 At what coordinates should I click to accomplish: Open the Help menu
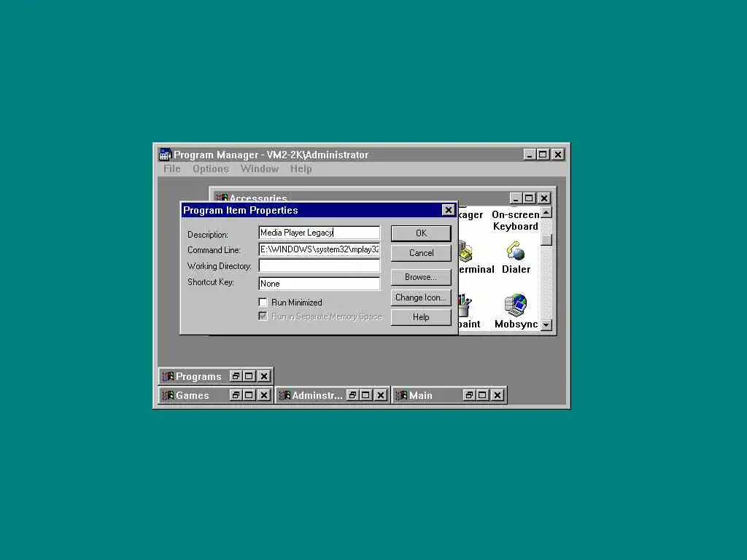click(301, 169)
